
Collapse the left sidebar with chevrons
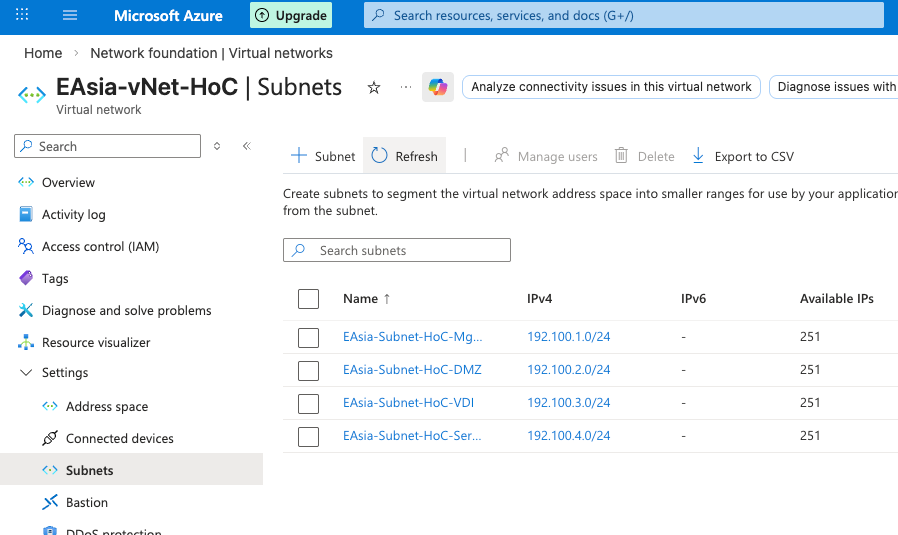click(246, 146)
